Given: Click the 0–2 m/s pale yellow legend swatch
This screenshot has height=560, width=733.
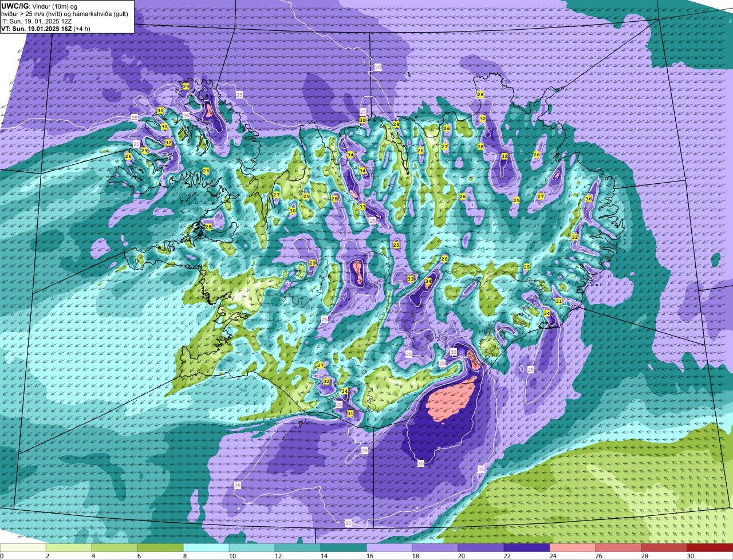Looking at the screenshot, I should tap(23, 547).
